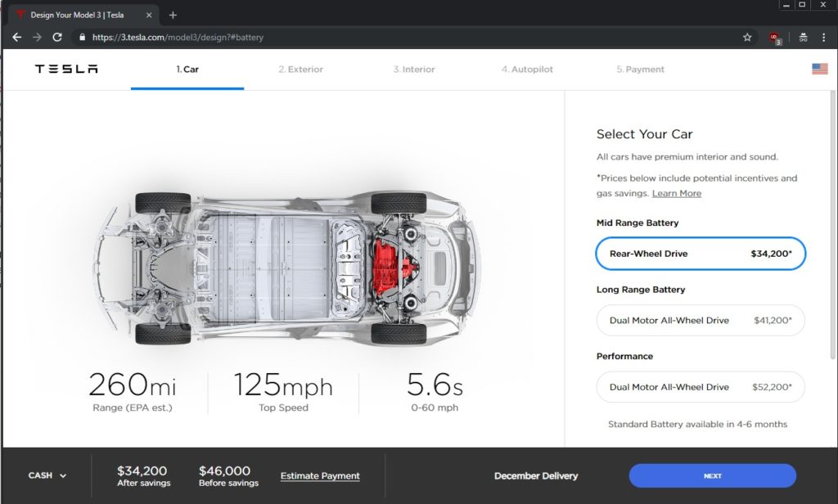This screenshot has width=838, height=504.
Task: Click the December Delivery text
Action: 536,475
